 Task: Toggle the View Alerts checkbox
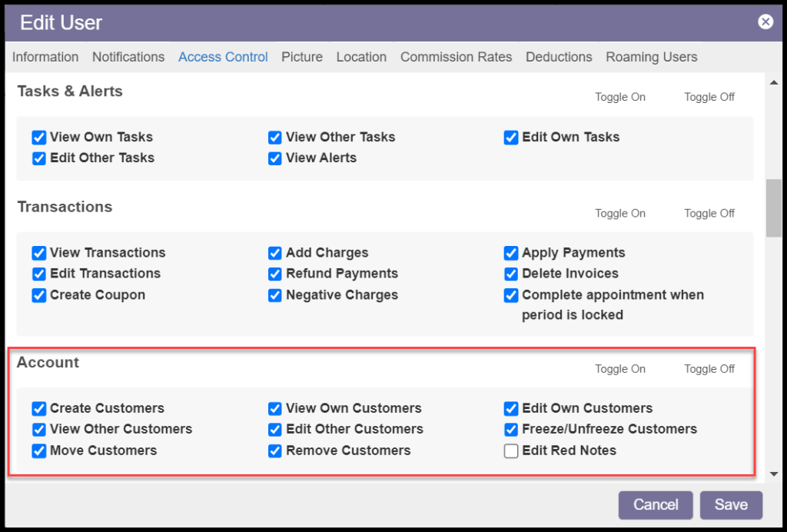click(275, 158)
